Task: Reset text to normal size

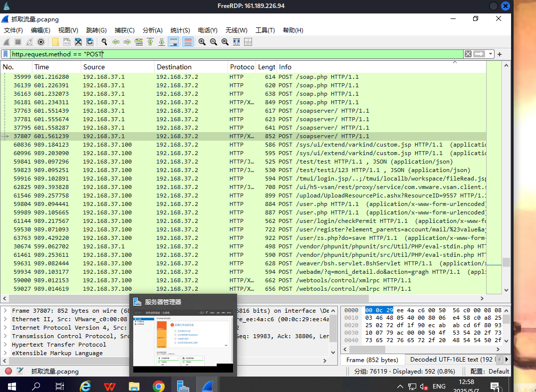Action: coord(225,42)
